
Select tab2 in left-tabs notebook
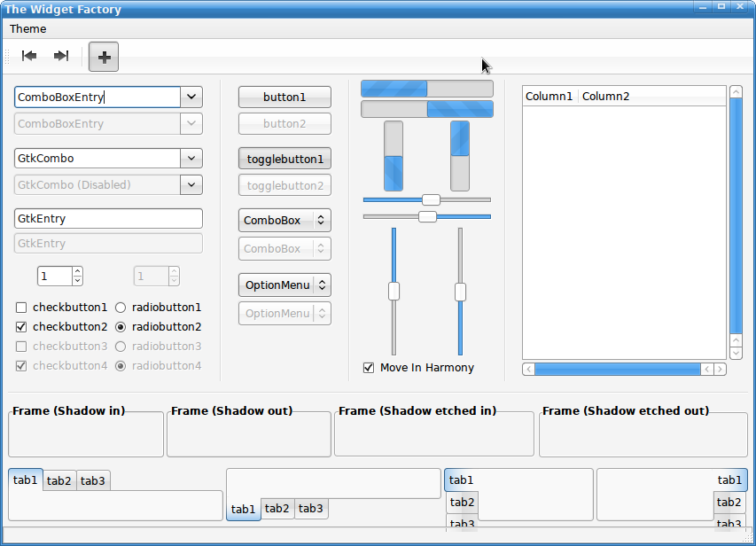[462, 503]
